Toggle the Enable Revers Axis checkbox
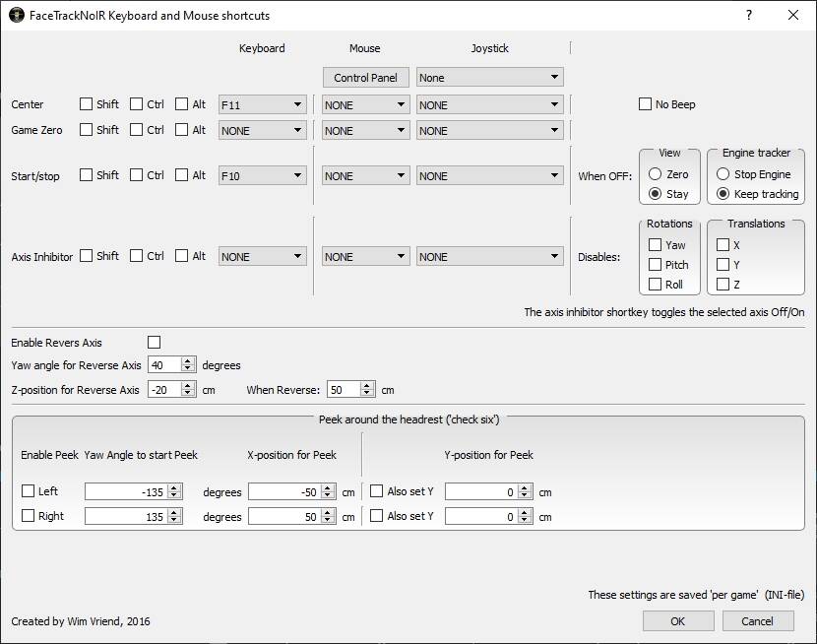The image size is (817, 644). [x=155, y=343]
